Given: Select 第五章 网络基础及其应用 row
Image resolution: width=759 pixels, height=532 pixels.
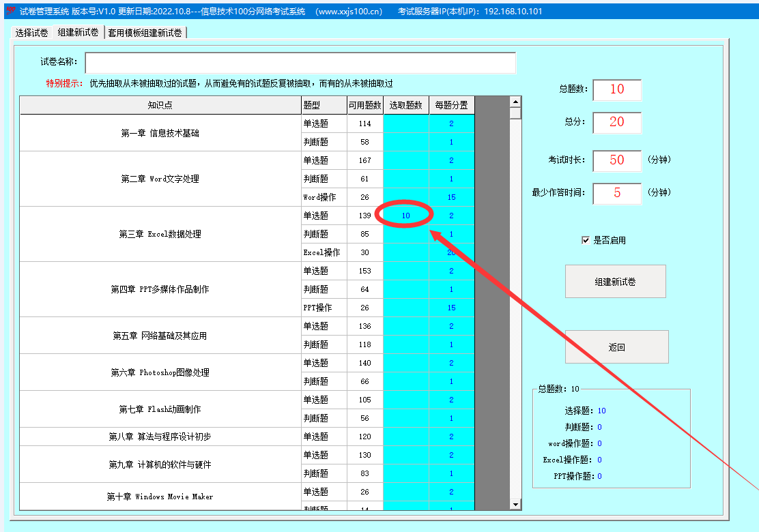Looking at the screenshot, I should coord(160,336).
